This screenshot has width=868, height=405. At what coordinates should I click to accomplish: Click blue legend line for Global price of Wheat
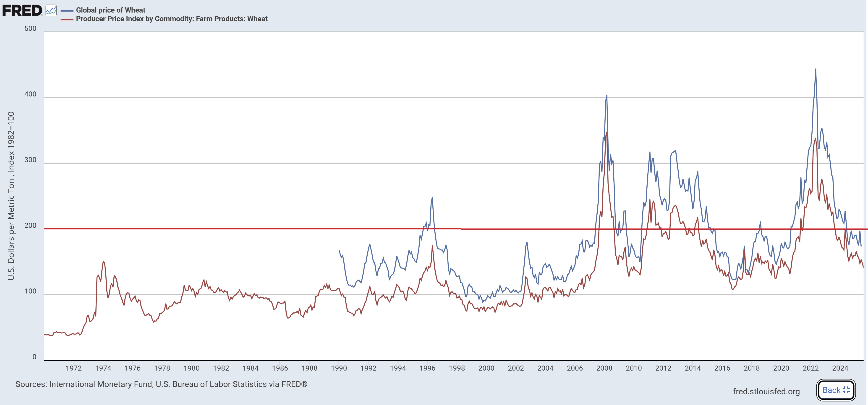67,10
